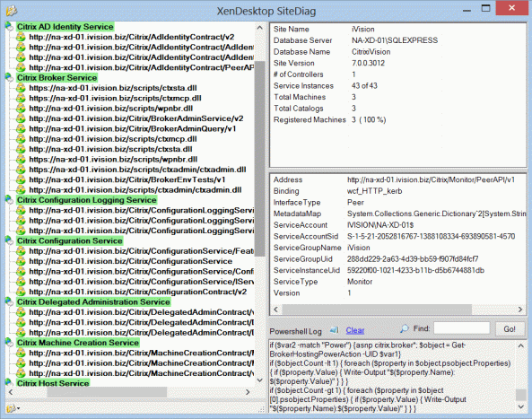Viewport: 532px width, 419px height.
Task: Click the icon beside ConfigurationContract/v2 endpoint
Action: 21,292
